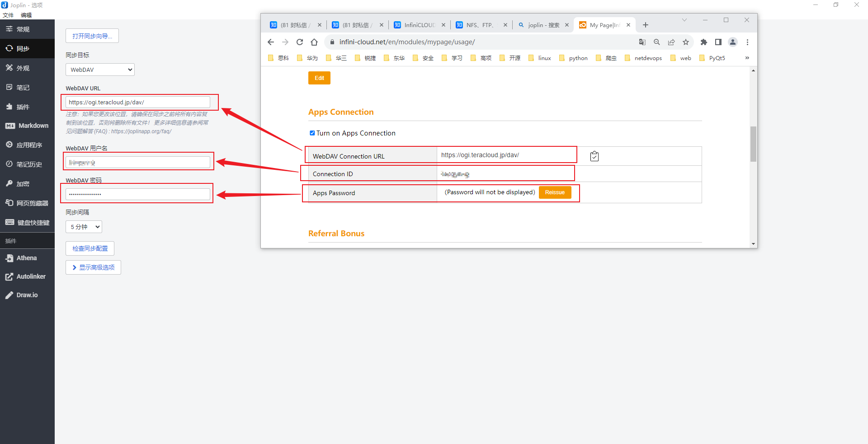Open the netdevops bookmarks folder
The width and height of the screenshot is (868, 444).
[x=643, y=58]
